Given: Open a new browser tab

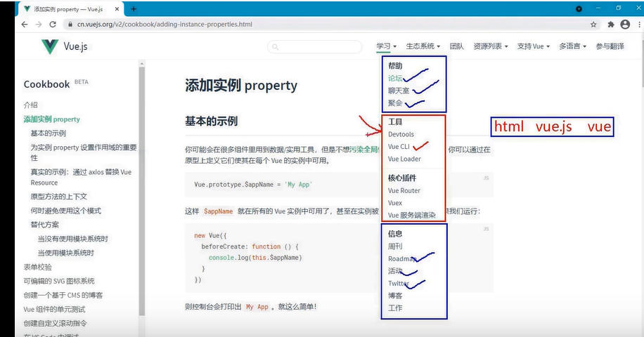Looking at the screenshot, I should tap(134, 8).
